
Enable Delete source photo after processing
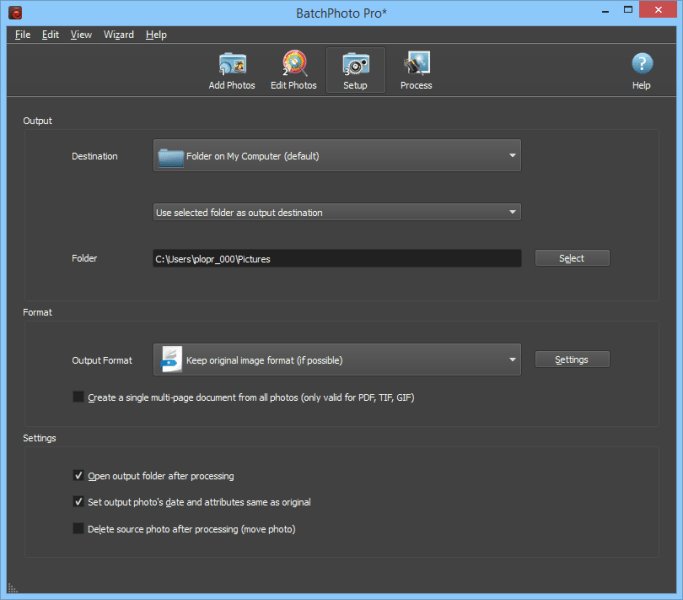(x=78, y=529)
